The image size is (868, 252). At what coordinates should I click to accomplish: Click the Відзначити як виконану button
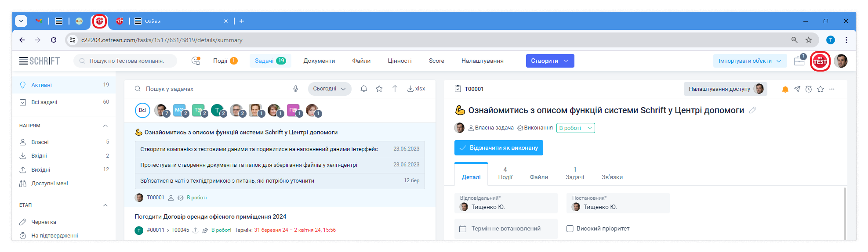(x=498, y=148)
